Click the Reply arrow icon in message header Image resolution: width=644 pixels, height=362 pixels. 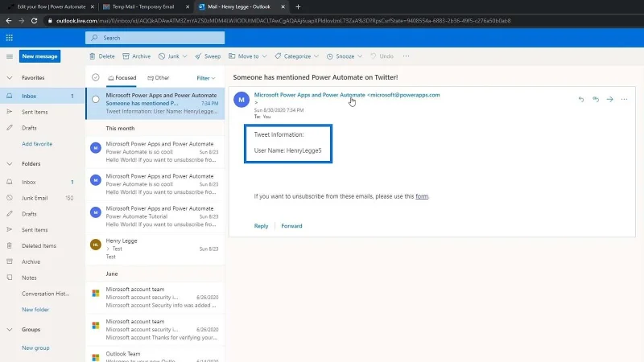click(x=580, y=99)
